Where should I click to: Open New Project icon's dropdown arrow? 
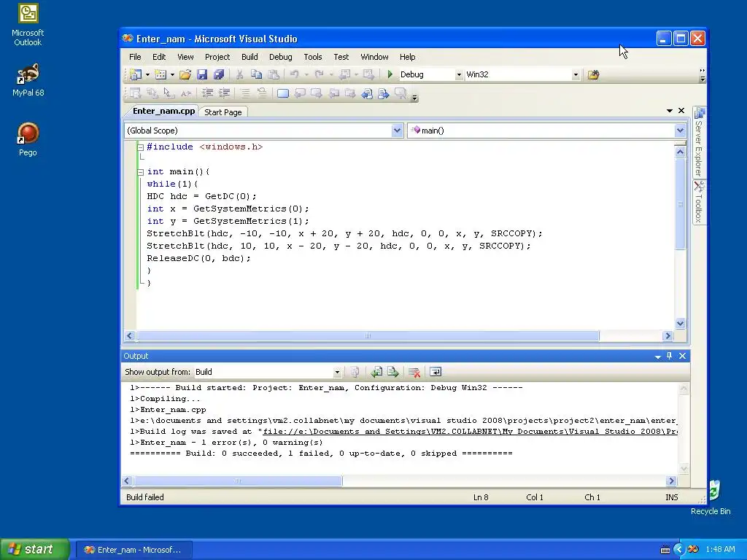[147, 75]
